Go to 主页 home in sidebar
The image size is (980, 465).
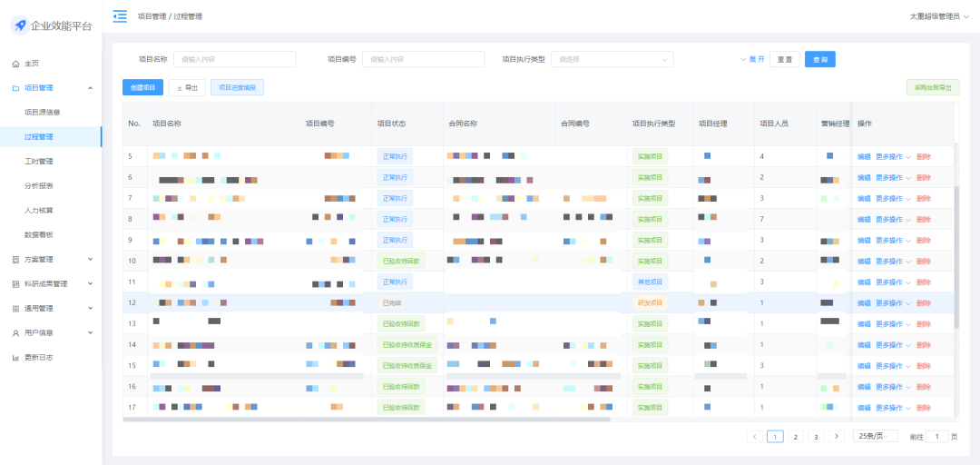click(32, 64)
